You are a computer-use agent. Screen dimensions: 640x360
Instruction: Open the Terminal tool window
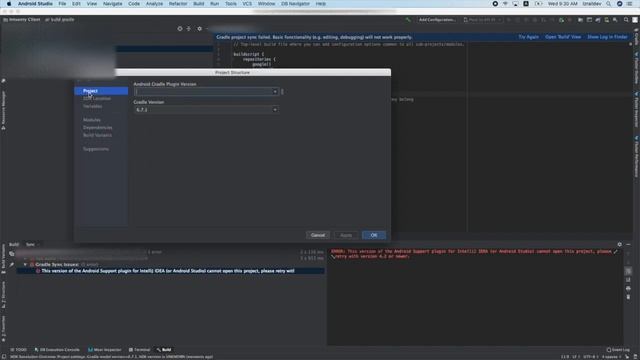pos(140,350)
